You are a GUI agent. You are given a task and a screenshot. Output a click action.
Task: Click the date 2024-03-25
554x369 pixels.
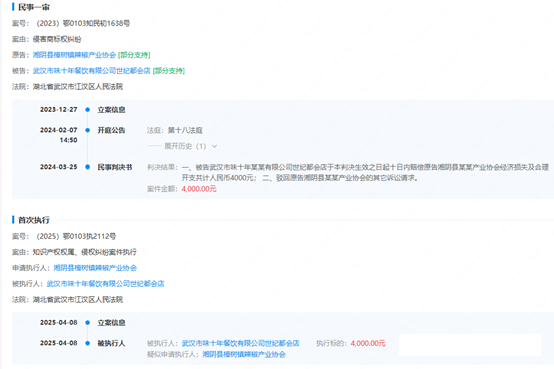click(59, 167)
